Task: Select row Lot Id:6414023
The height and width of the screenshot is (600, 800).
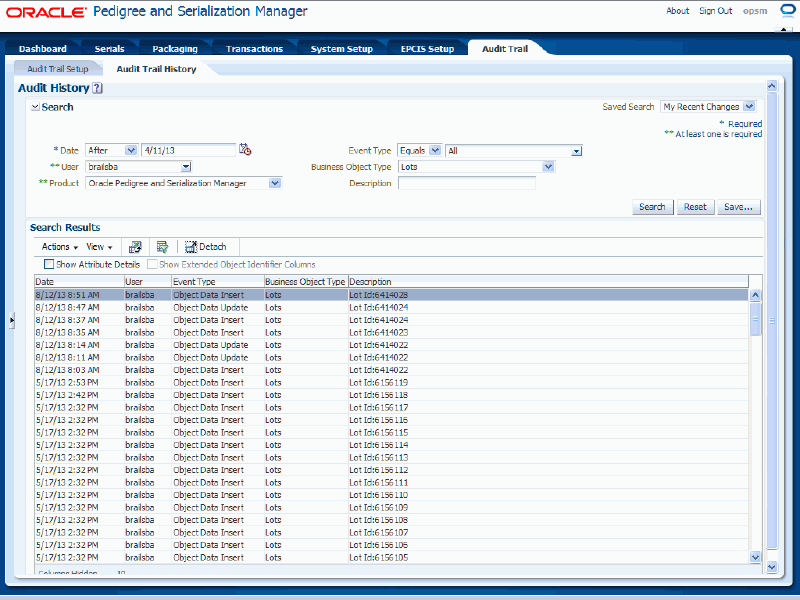Action: pos(391,333)
